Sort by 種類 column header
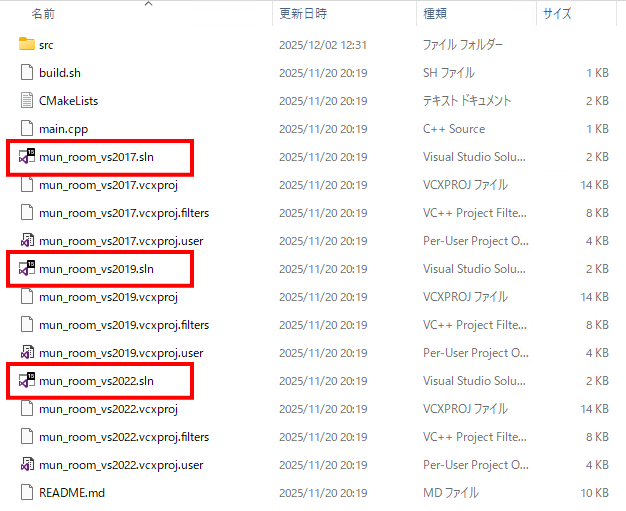This screenshot has height=511, width=626. (435, 14)
